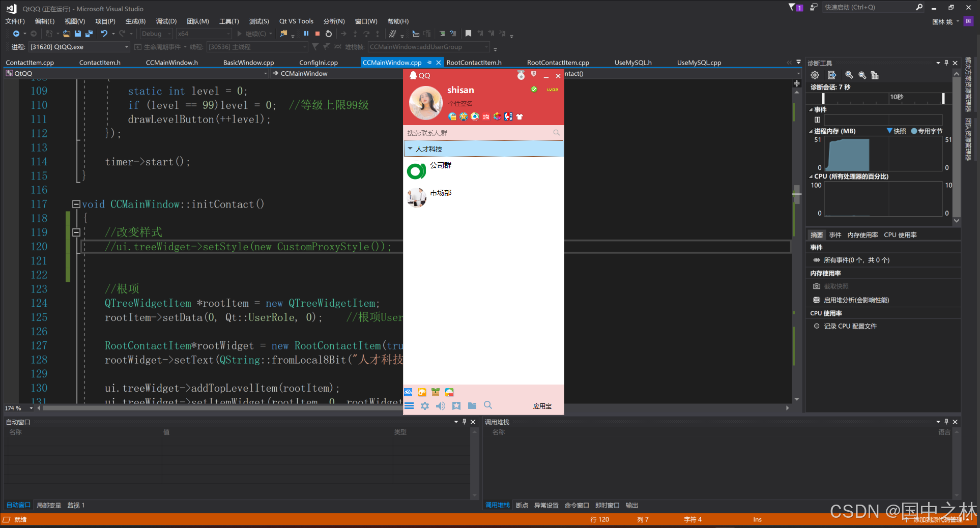Viewport: 980px width, 528px height.
Task: Switch to the RootContactItem.cpp tab
Action: [558, 63]
